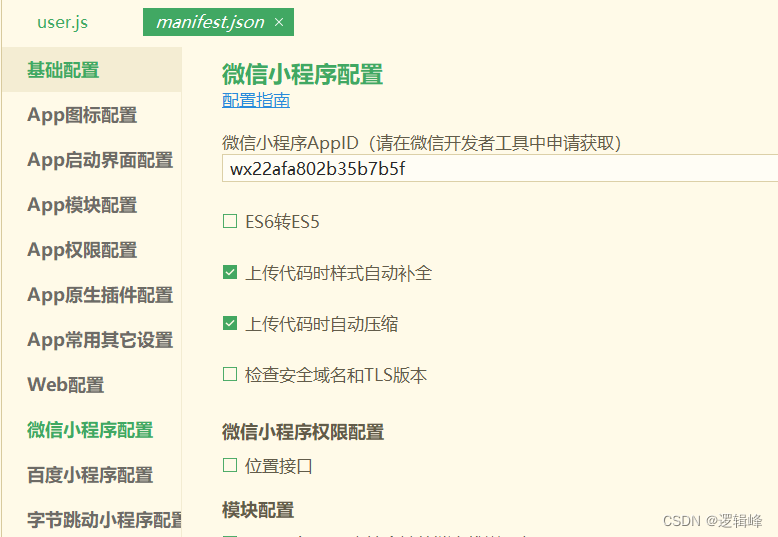This screenshot has height=537, width=778.
Task: Select App常用其它设置 in sidebar
Action: pyautogui.click(x=100, y=340)
